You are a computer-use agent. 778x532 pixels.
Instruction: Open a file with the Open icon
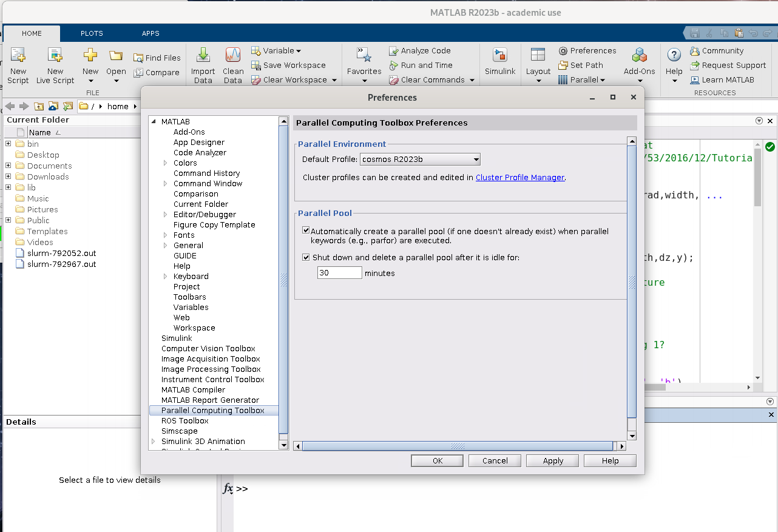pyautogui.click(x=116, y=55)
